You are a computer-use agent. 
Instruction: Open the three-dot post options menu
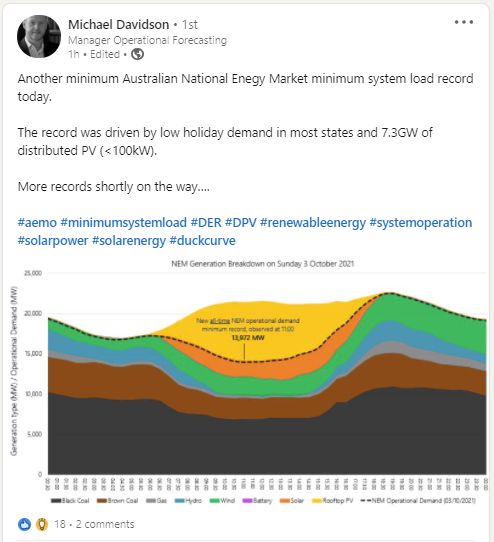[x=464, y=22]
